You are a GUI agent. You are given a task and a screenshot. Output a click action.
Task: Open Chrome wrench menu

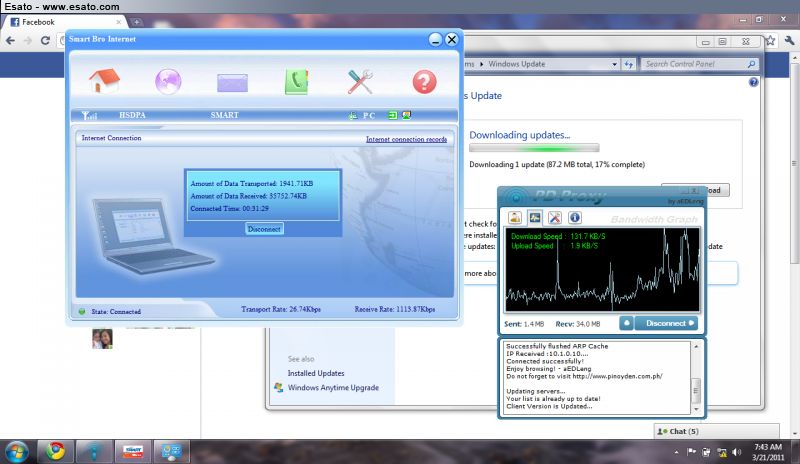pyautogui.click(x=789, y=40)
